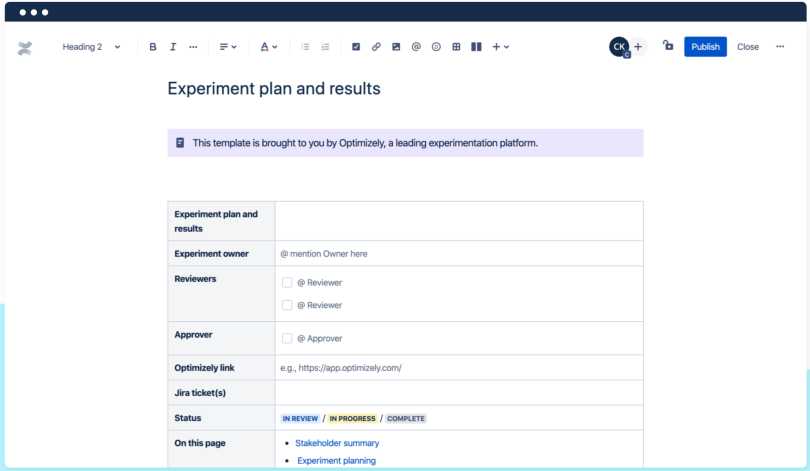Insert a numbered list
The width and height of the screenshot is (810, 471).
(x=325, y=47)
